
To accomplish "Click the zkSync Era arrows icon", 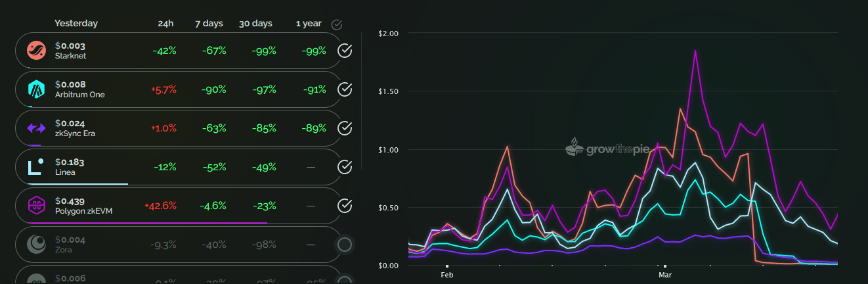I will (x=35, y=128).
